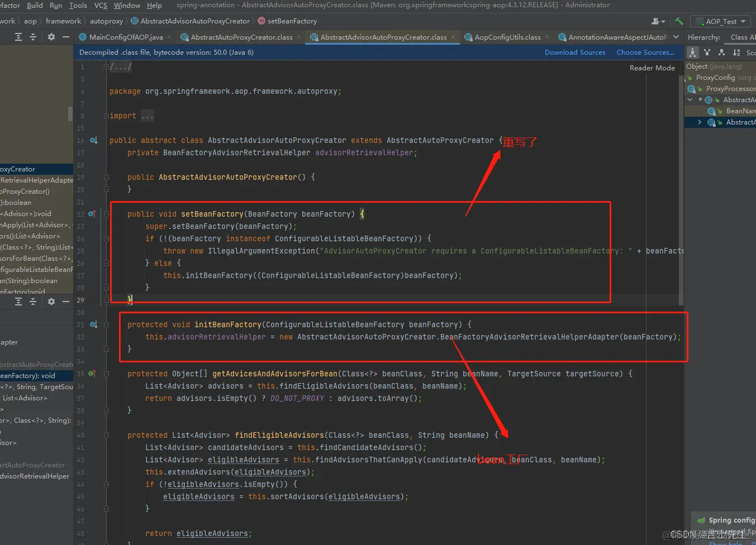Close the MainConfigOfAOP.java tab
756x545 pixels.
pos(170,37)
